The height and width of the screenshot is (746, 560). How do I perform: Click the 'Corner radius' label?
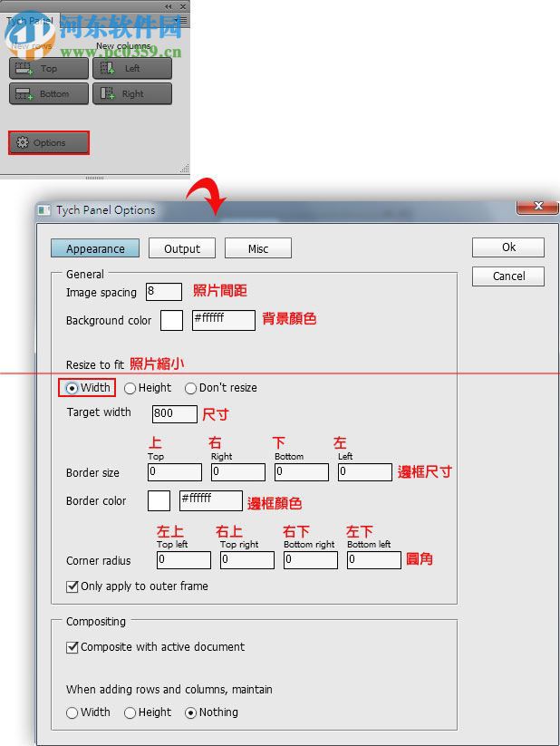99,560
